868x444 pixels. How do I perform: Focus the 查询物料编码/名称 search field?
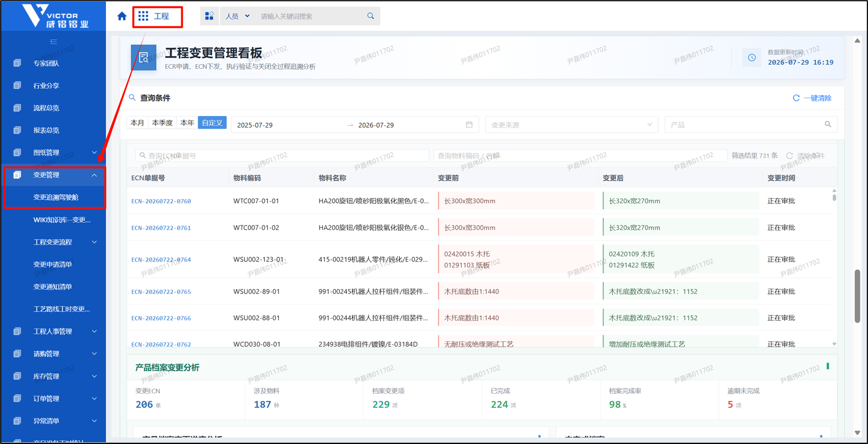click(x=580, y=156)
